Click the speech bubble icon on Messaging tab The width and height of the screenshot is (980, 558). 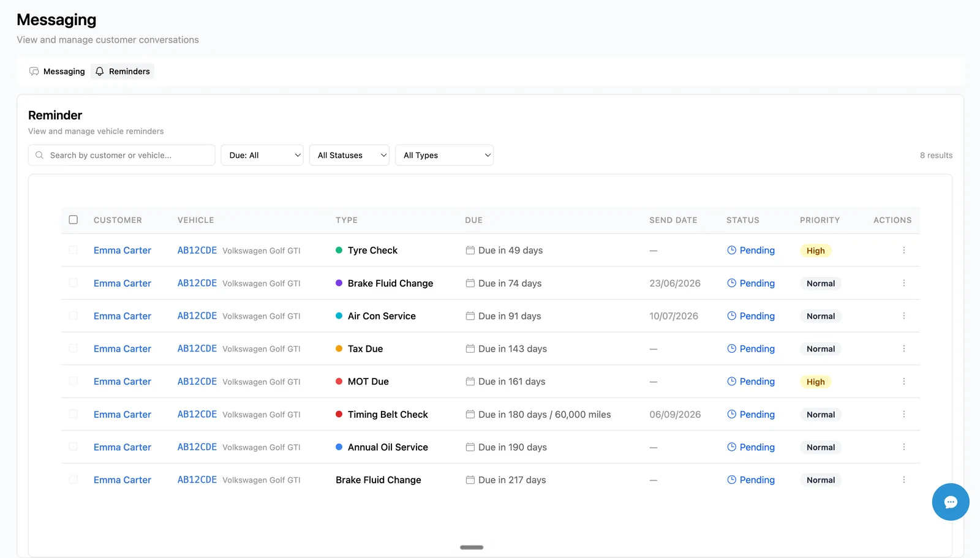pyautogui.click(x=34, y=72)
